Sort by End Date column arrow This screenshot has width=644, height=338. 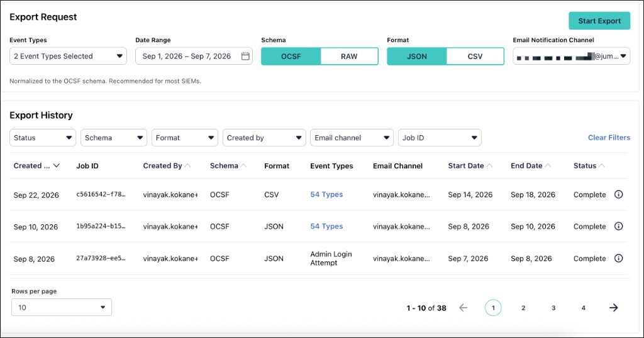click(x=548, y=166)
